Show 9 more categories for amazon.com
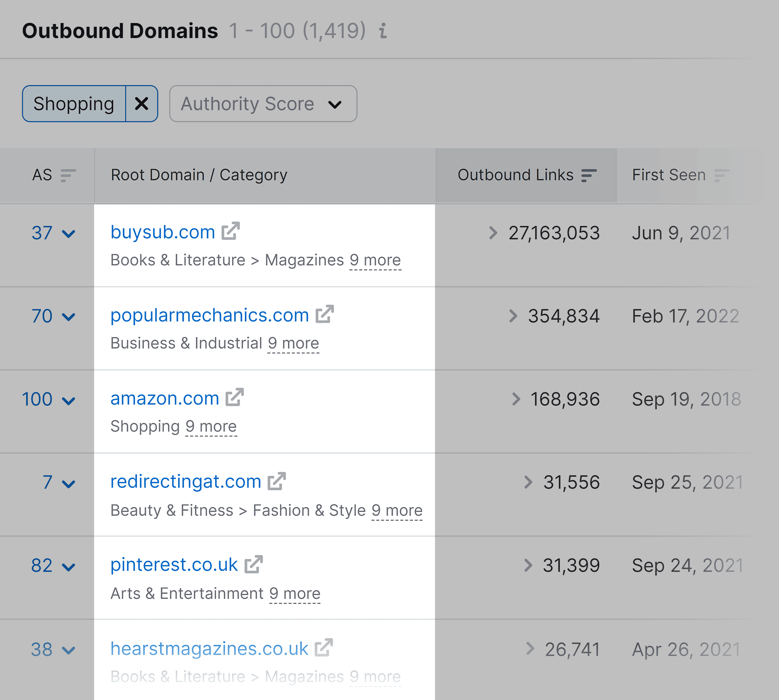This screenshot has height=700, width=779. click(211, 426)
